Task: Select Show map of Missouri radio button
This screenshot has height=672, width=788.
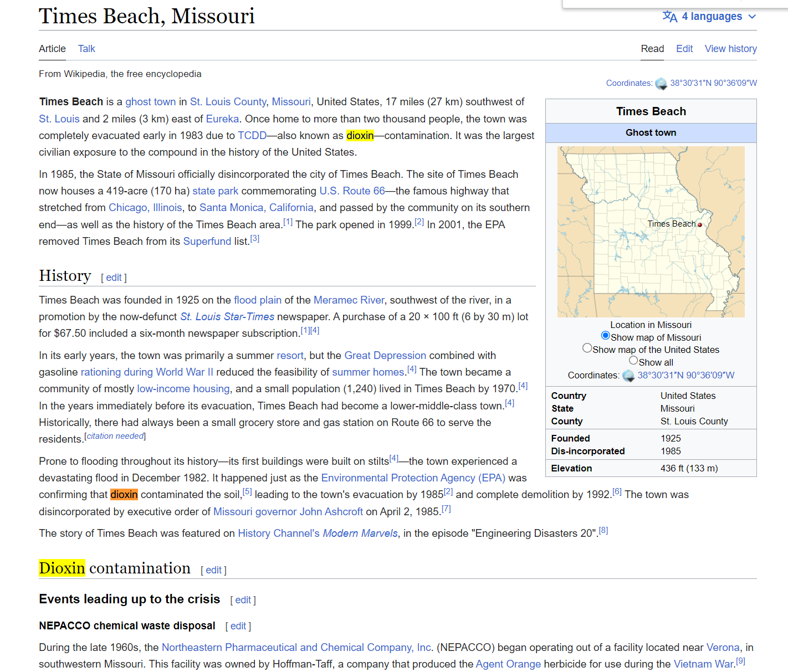Action: coord(605,336)
